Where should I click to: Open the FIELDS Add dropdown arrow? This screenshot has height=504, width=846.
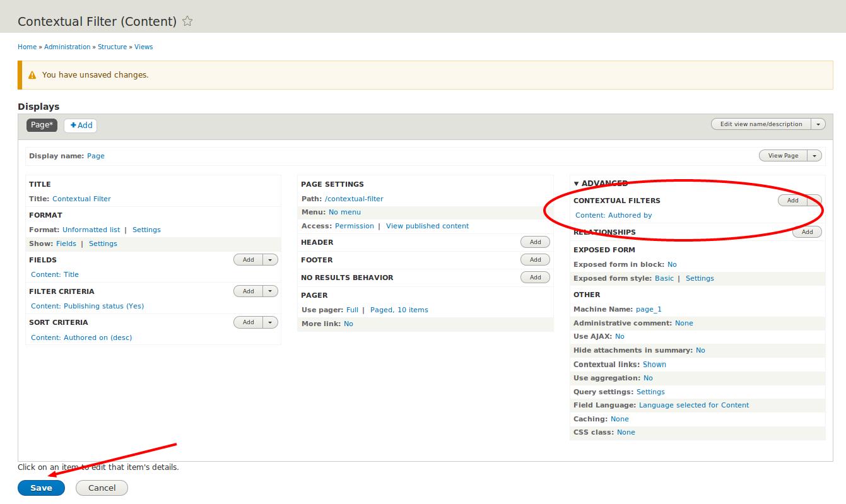coord(269,260)
